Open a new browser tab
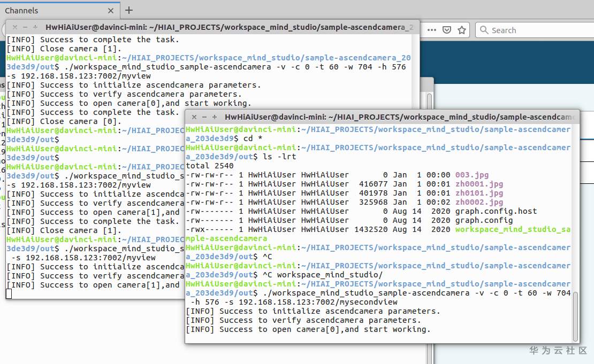 coord(129,10)
